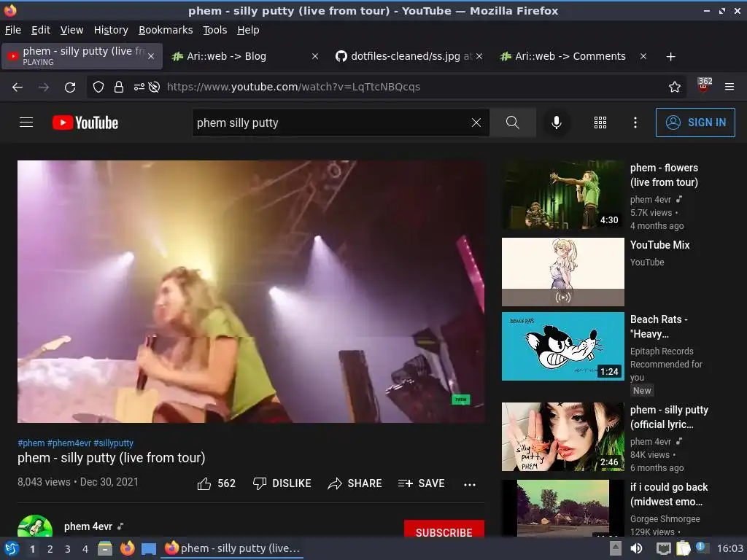Open the SHARE dialog
The width and height of the screenshot is (747, 560).
coord(355,483)
